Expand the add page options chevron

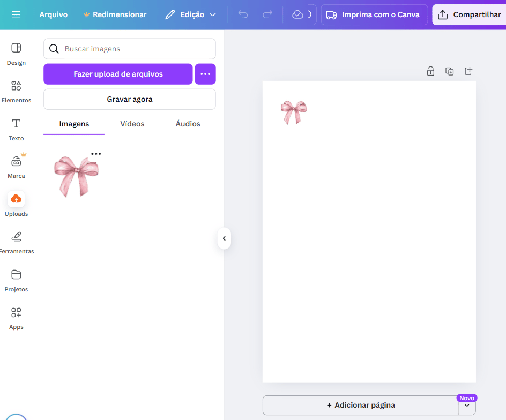coord(467,406)
